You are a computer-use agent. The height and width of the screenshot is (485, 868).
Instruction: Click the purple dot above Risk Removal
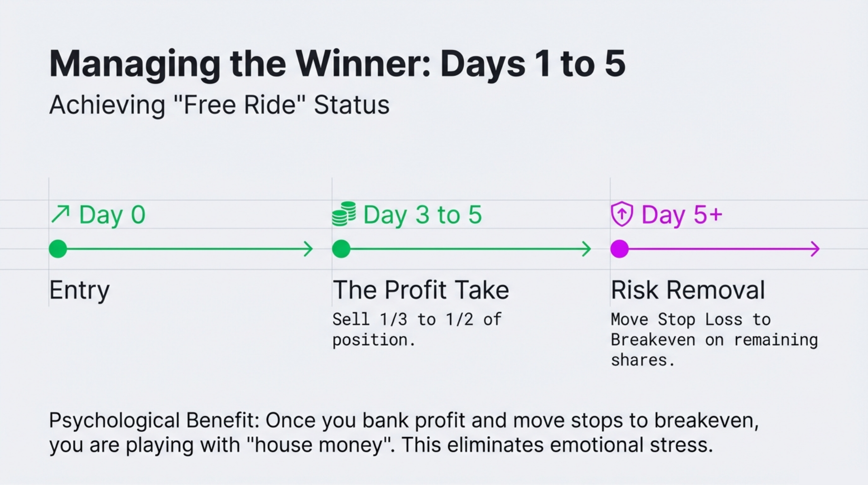pyautogui.click(x=620, y=249)
